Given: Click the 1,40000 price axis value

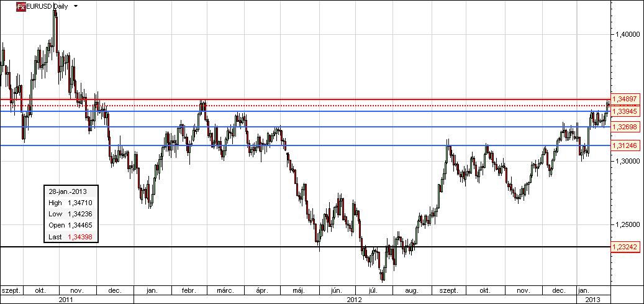Looking at the screenshot, I should tap(627, 35).
